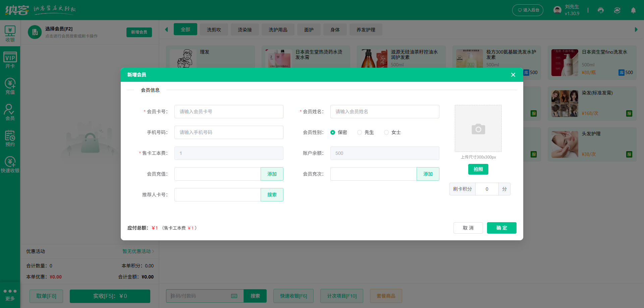The image size is (644, 308).
Task: Select the 充值 recharge sidebar icon
Action: [x=10, y=86]
